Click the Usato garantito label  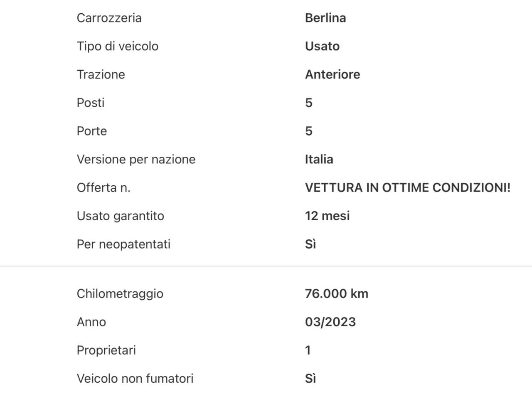[121, 216]
